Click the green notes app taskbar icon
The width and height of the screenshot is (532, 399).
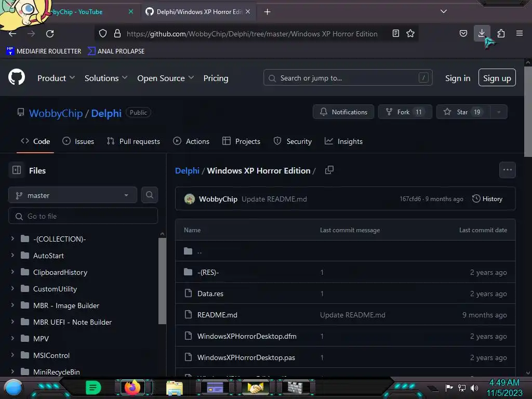coord(94,388)
